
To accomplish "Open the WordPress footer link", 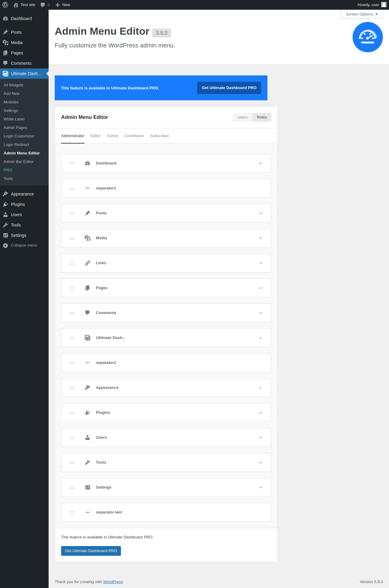I will [x=113, y=582].
